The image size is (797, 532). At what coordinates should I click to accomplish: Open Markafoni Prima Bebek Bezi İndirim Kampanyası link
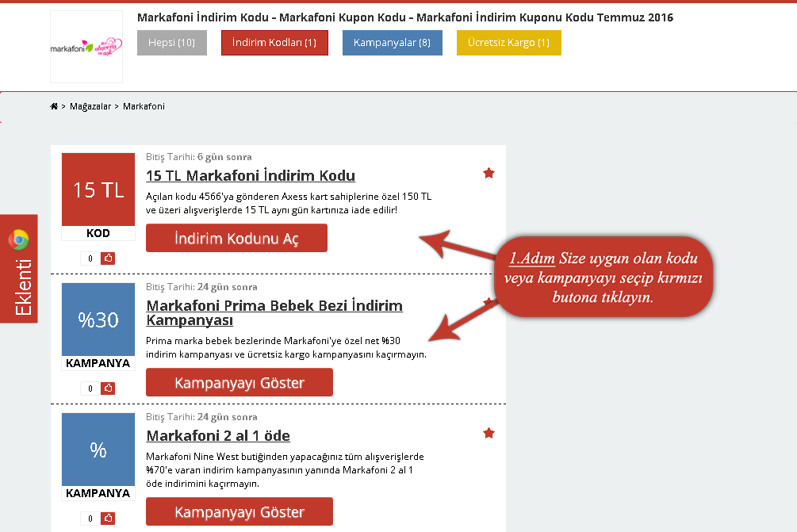tap(274, 312)
